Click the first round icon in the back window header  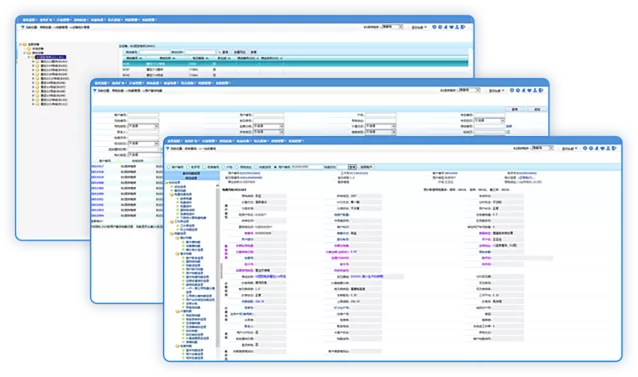pos(434,27)
